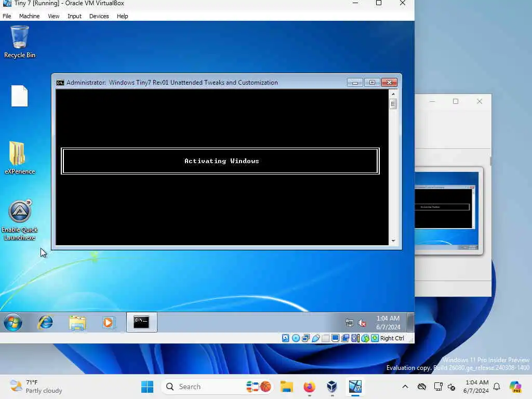The width and height of the screenshot is (532, 399).
Task: Click the VM preview thumbnail in background window
Action: [x=446, y=211]
